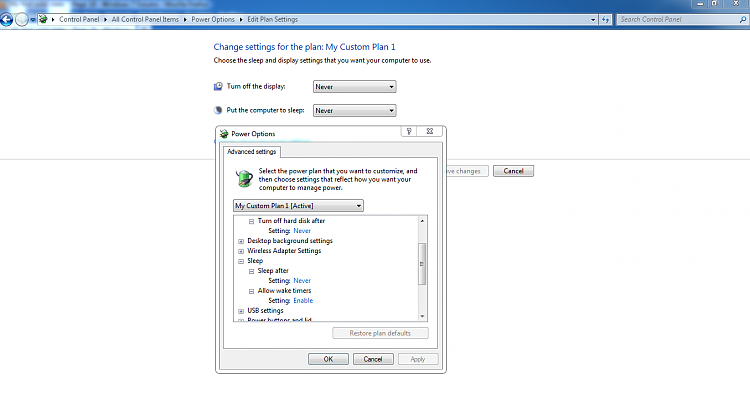Click the battery power plan icon

(244, 178)
